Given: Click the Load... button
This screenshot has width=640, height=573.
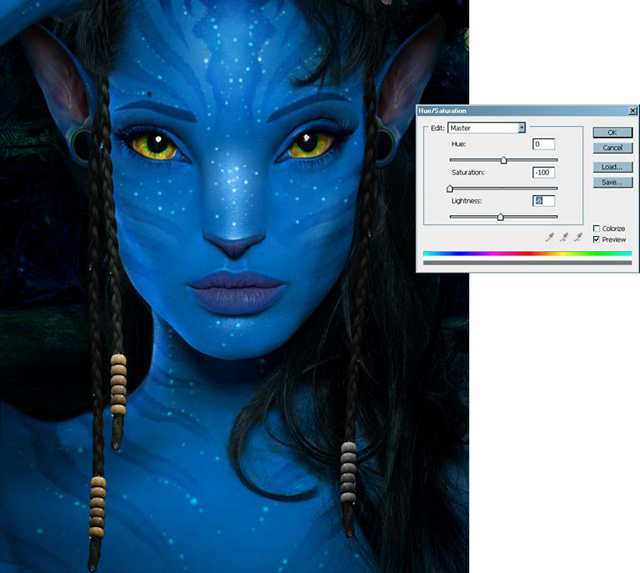Looking at the screenshot, I should [612, 166].
